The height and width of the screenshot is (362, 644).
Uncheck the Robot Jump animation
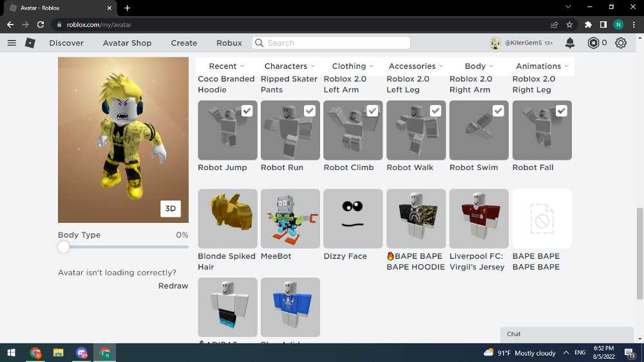[247, 111]
